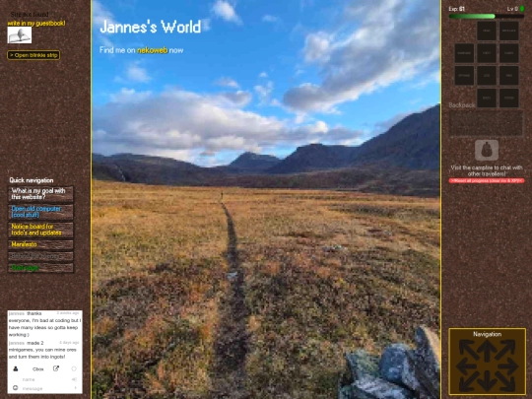Open 'write in my guestbook!' link
This screenshot has width=532, height=399.
tap(36, 23)
